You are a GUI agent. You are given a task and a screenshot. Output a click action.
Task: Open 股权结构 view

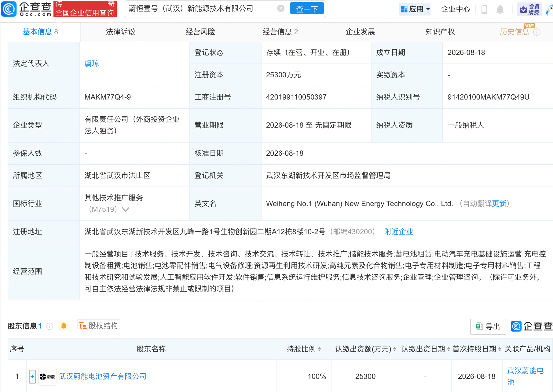click(x=99, y=326)
